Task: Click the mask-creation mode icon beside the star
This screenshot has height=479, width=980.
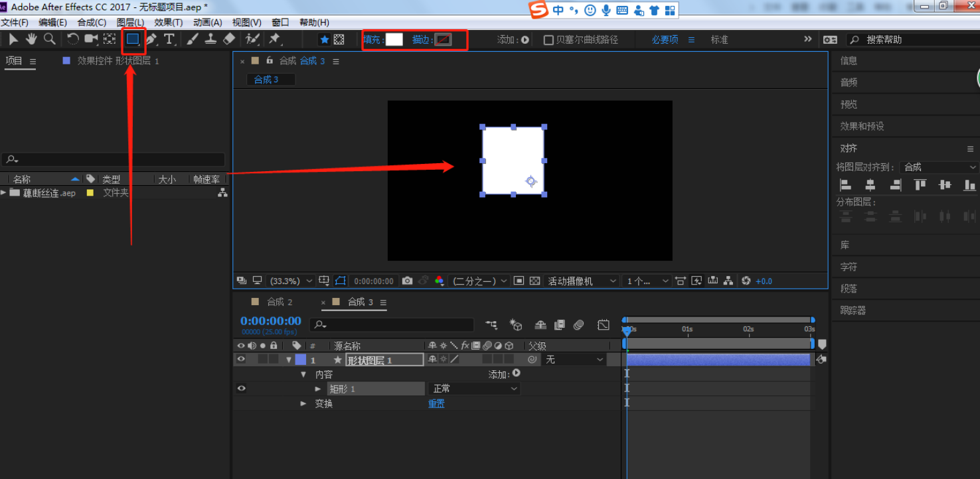Action: (x=339, y=40)
